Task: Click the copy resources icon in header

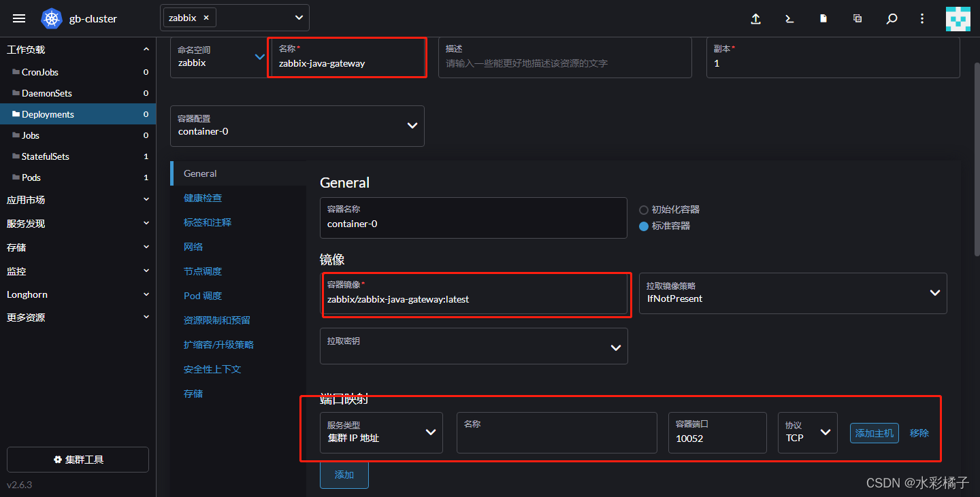Action: (857, 20)
